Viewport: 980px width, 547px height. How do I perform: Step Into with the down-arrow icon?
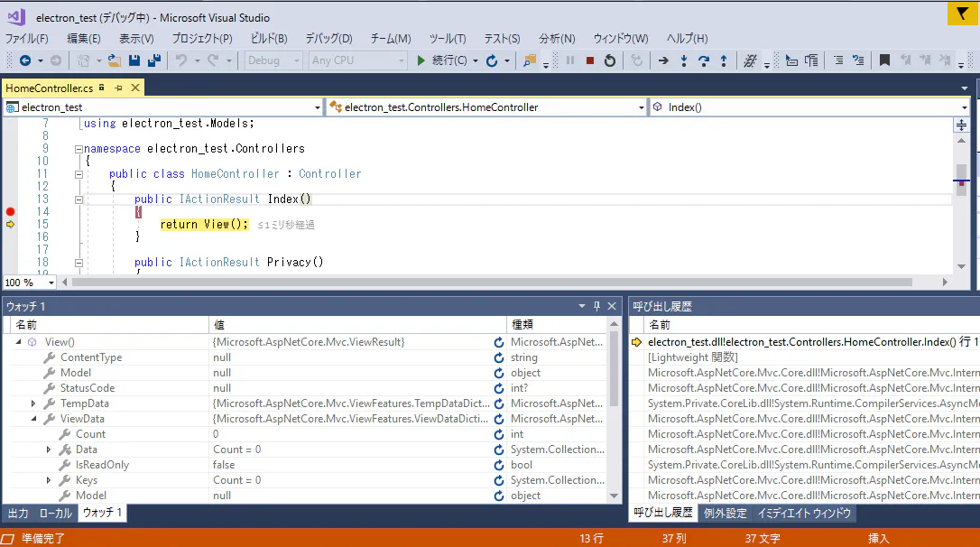[x=684, y=60]
